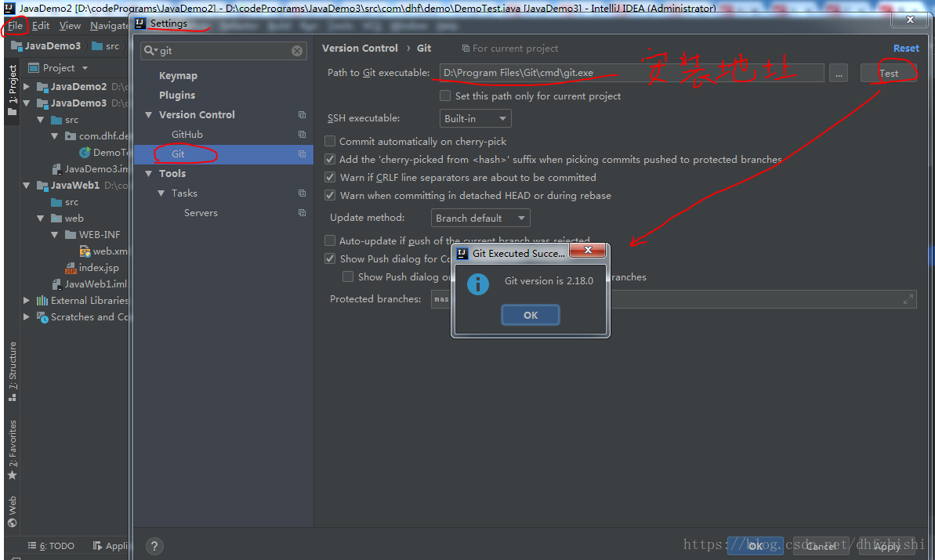Click Reset link in Git settings
The image size is (935, 560).
[x=906, y=49]
